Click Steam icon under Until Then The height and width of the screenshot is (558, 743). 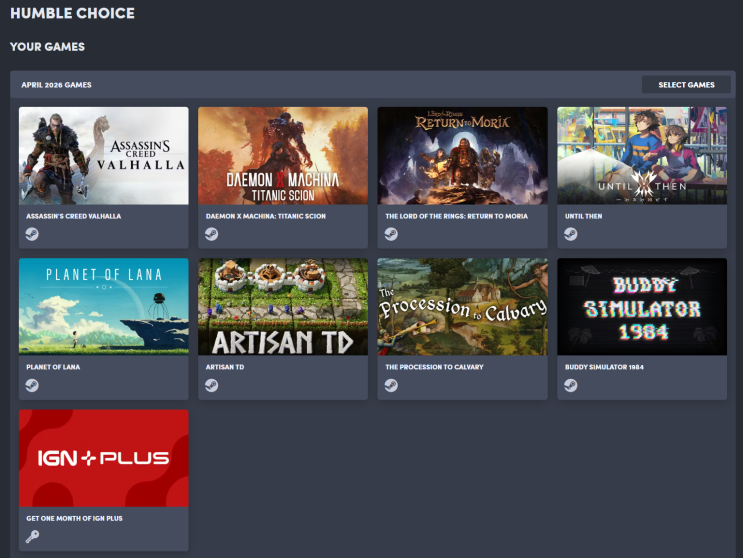(571, 234)
